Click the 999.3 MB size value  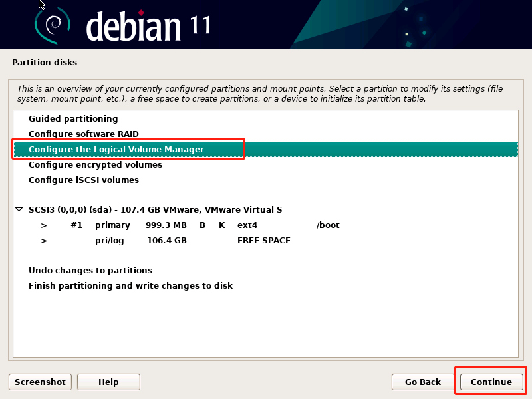pos(166,225)
